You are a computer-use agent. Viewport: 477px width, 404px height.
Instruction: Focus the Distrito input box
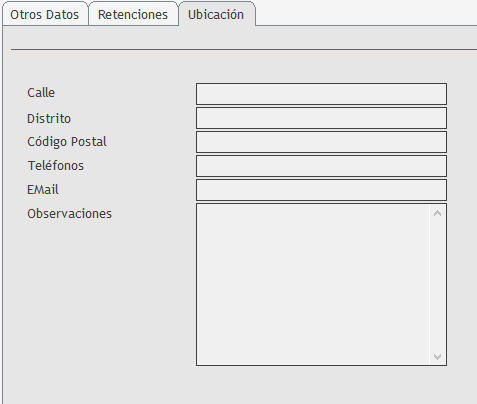coord(321,118)
